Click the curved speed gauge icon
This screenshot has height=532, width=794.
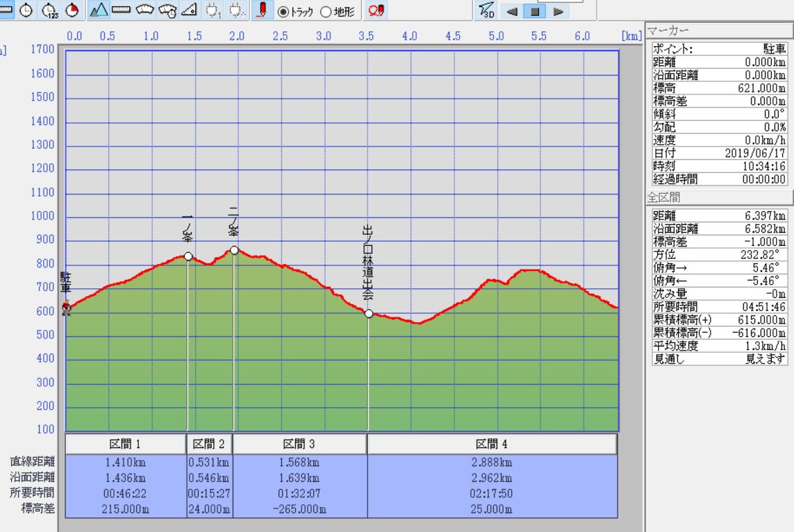coord(144,10)
